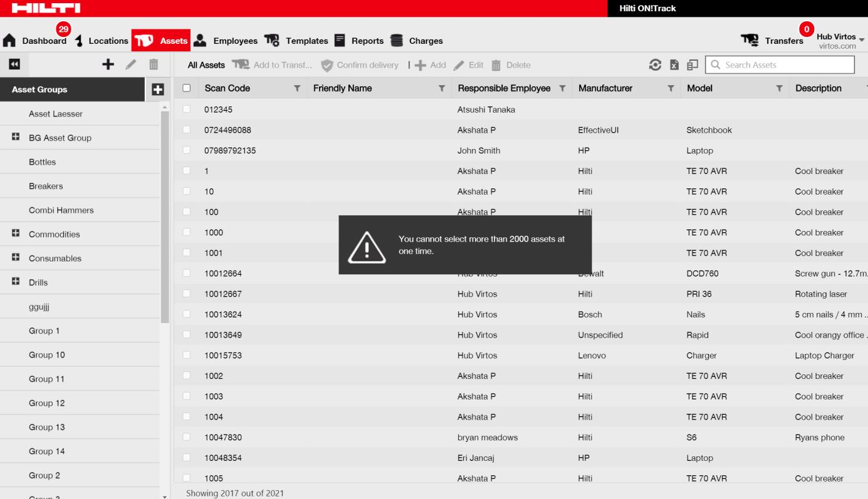Check the row with scan code 10047830
This screenshot has height=499, width=868.
pyautogui.click(x=186, y=437)
